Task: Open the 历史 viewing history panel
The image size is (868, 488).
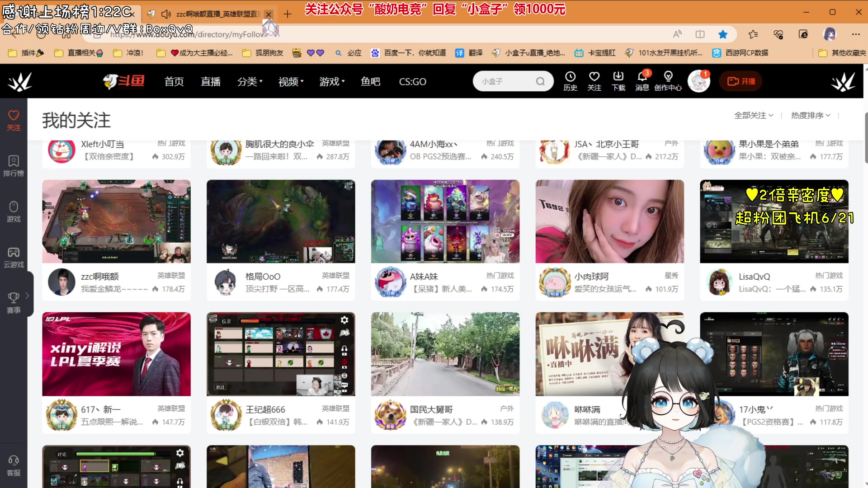Action: (x=570, y=81)
